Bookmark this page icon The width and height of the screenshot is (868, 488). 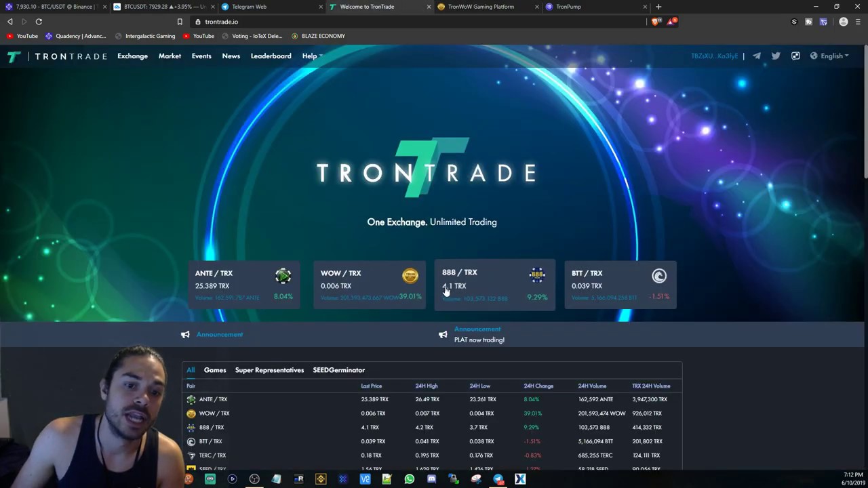pos(180,22)
